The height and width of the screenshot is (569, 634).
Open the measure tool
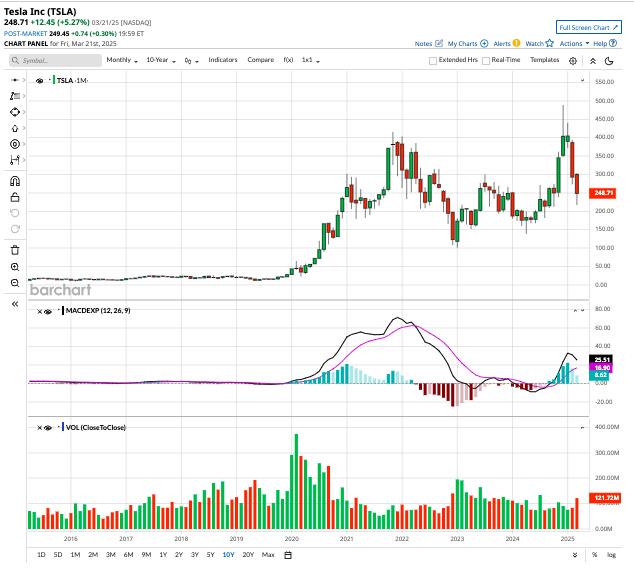(x=15, y=160)
